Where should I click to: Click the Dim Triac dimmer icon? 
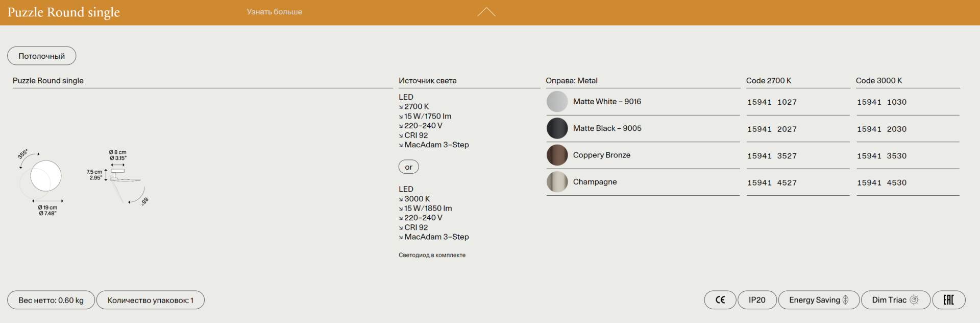(914, 300)
